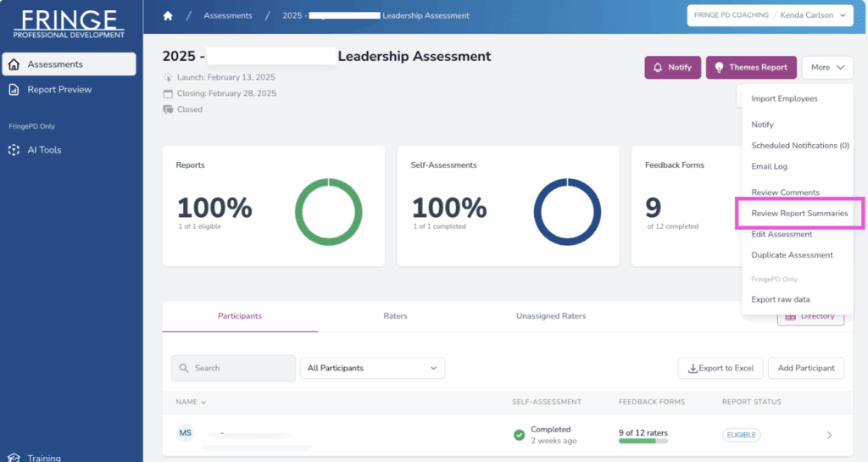
Task: Switch to the Unassigned Raters tab
Action: (x=550, y=316)
